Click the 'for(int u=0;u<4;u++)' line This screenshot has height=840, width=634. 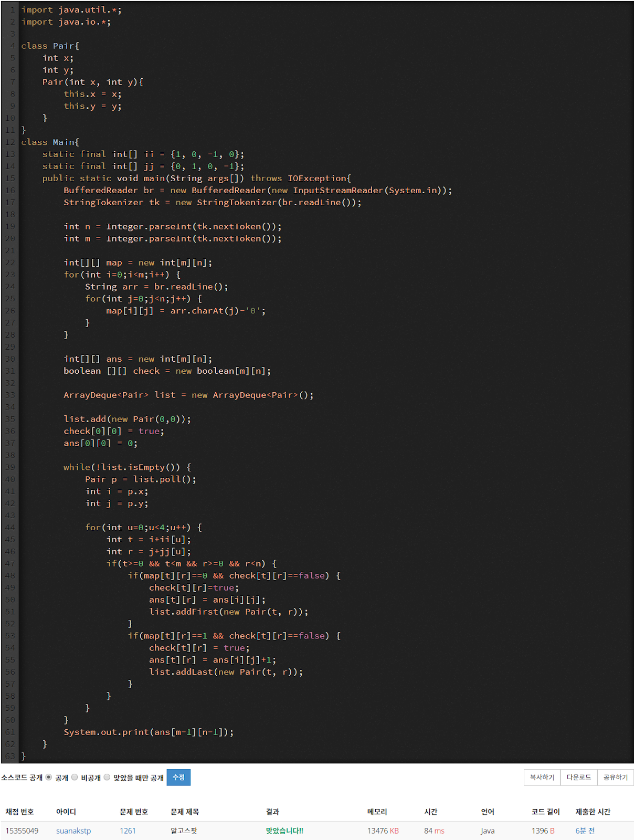tap(144, 528)
